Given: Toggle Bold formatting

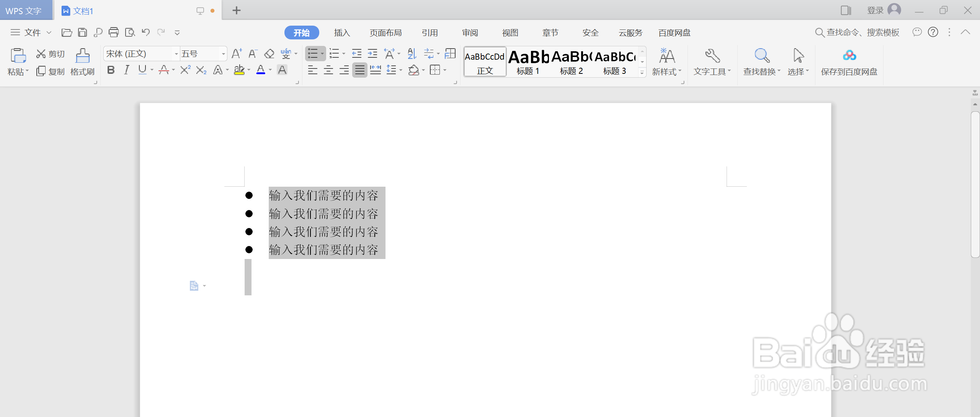Looking at the screenshot, I should click(111, 70).
